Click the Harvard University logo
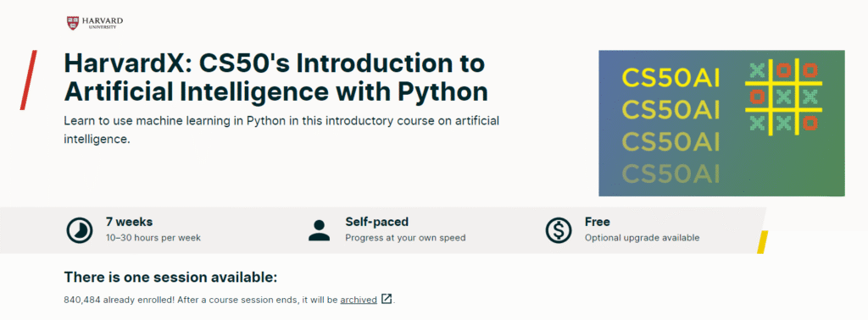Viewport: 868px width, 320px height. (95, 23)
